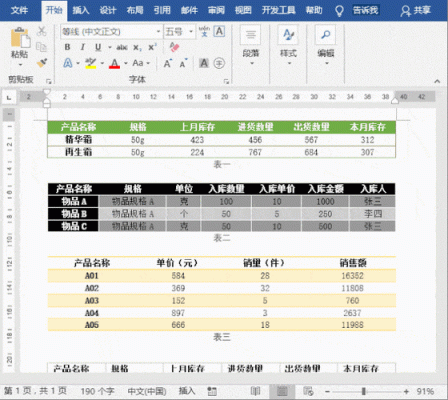Toggle Subscript formatting
The height and width of the screenshot is (400, 448).
pos(137,48)
